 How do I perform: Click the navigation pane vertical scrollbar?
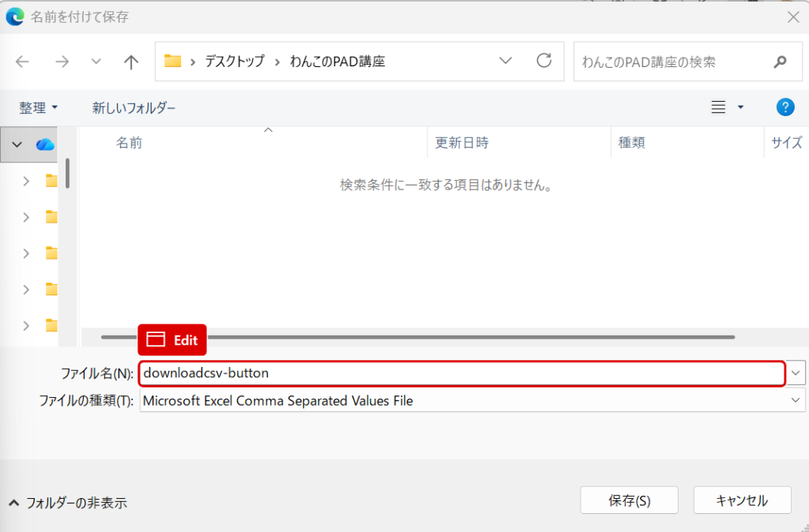tap(68, 173)
